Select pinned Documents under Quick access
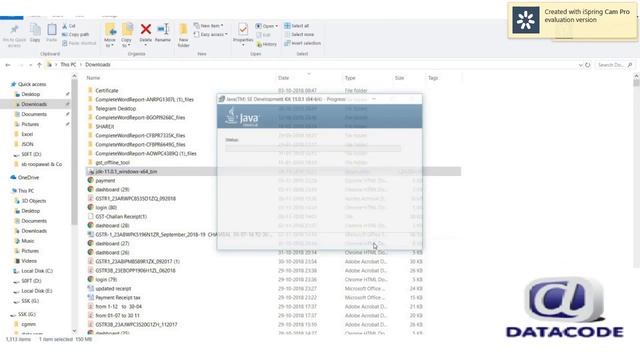640x360 pixels. tap(34, 114)
